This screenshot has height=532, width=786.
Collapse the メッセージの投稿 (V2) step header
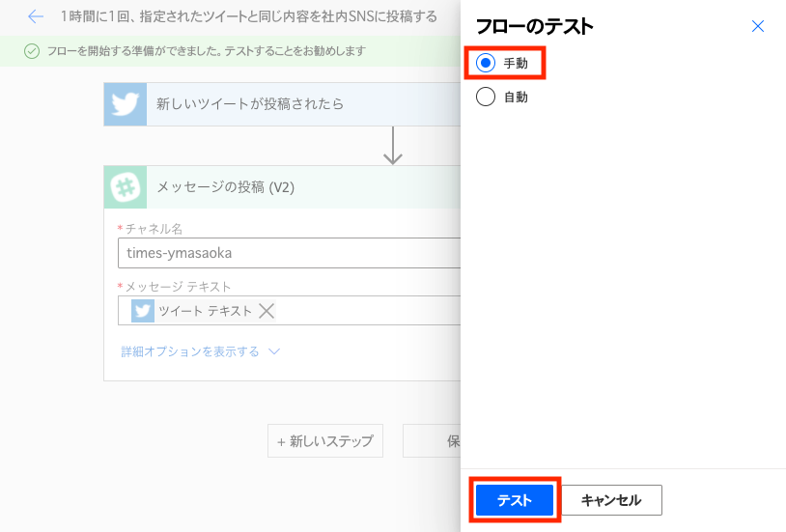(x=282, y=187)
